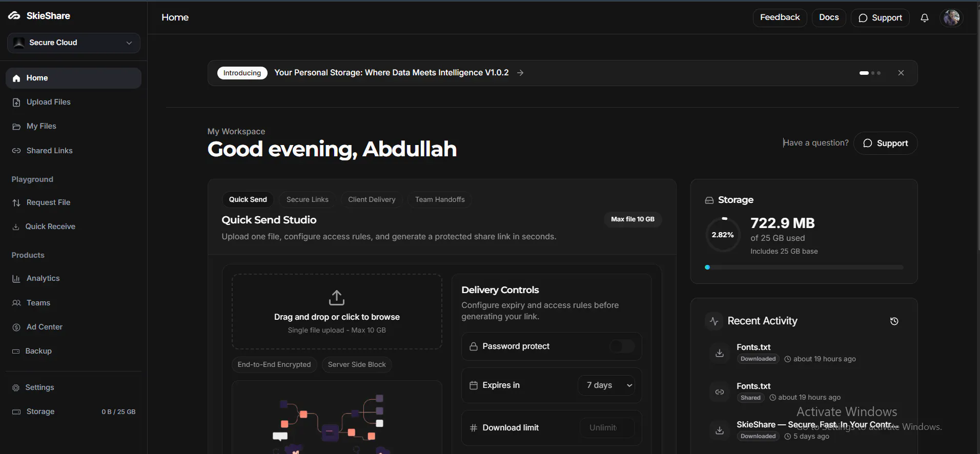
Task: Click the Server Side Block chip
Action: pos(357,365)
